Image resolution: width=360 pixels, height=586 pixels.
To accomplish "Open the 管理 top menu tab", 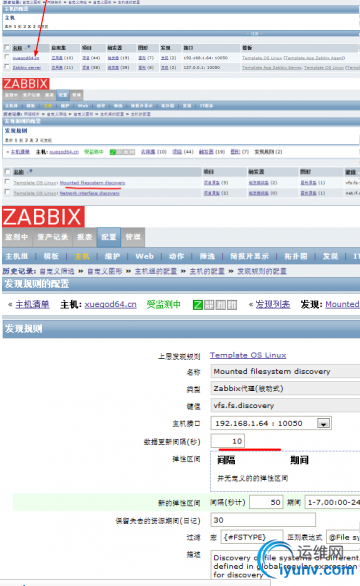I will coord(133,237).
